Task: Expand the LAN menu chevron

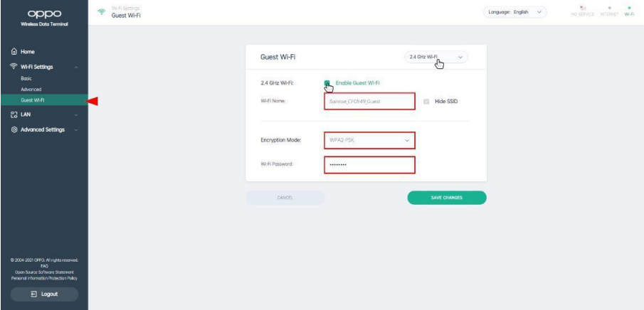Action: [x=76, y=114]
